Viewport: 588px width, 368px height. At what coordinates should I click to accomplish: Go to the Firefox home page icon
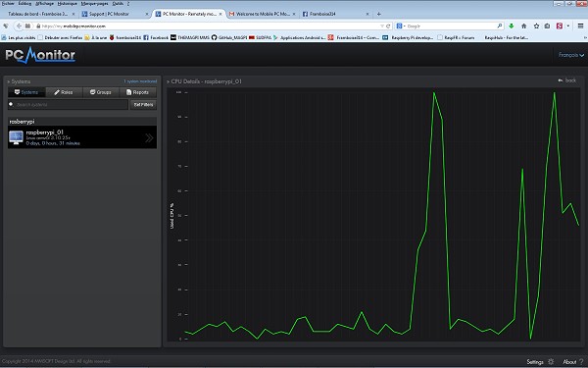pyautogui.click(x=524, y=26)
